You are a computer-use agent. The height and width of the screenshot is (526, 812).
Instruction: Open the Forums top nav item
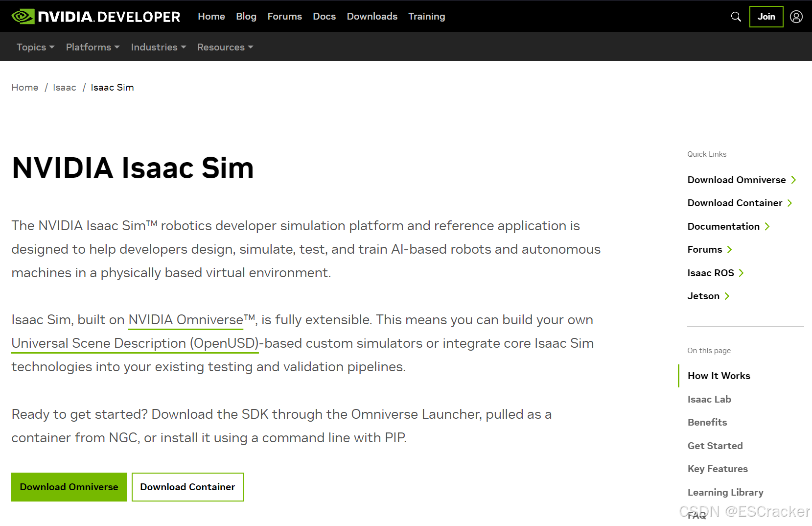(x=284, y=16)
